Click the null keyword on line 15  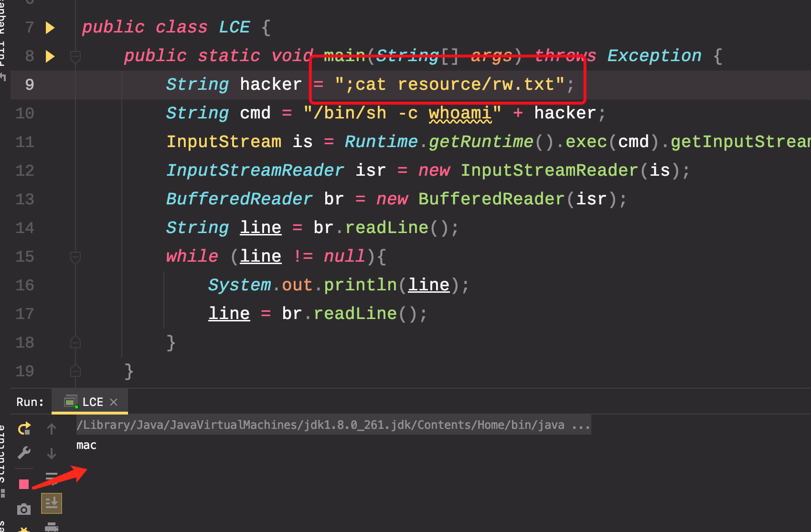coord(345,256)
